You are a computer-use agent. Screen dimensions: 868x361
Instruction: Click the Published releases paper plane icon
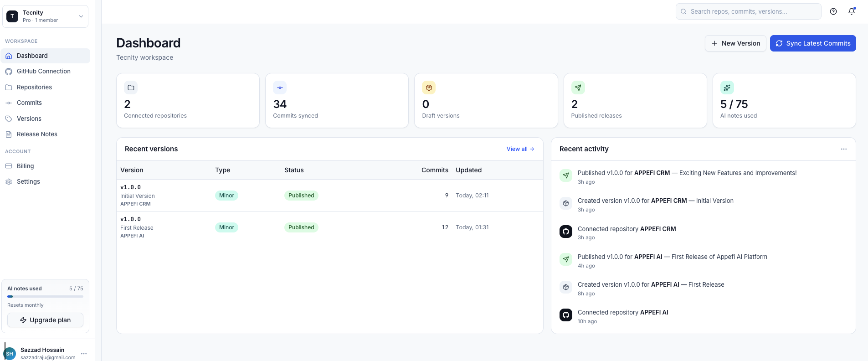point(578,88)
